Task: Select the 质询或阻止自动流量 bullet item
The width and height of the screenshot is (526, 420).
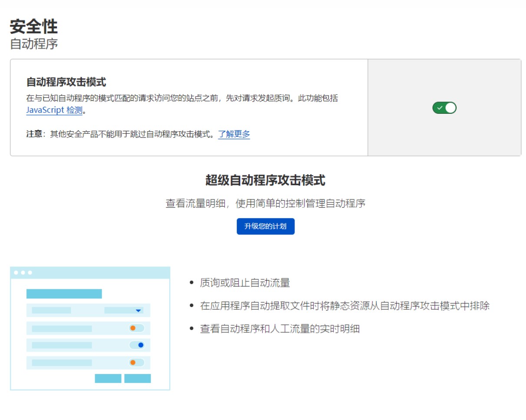Action: 245,283
